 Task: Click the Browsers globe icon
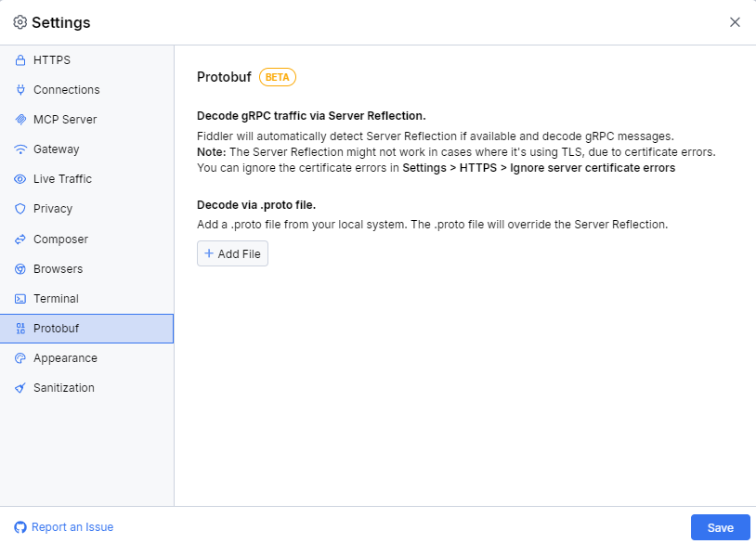(x=20, y=268)
